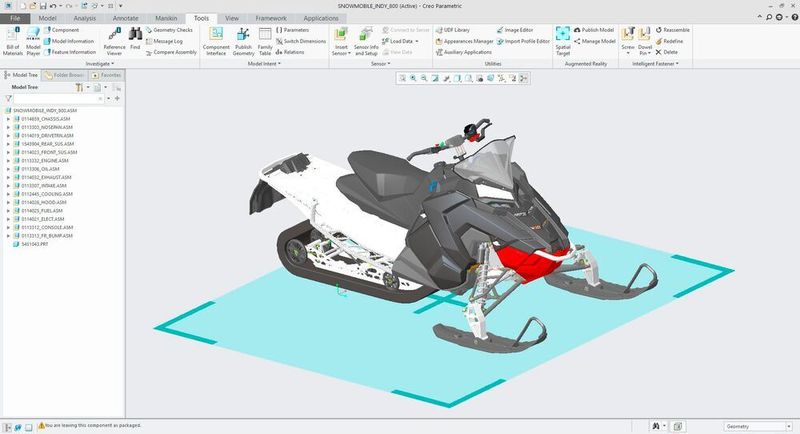Open the UDF Library
The image size is (800, 434).
[x=453, y=30]
